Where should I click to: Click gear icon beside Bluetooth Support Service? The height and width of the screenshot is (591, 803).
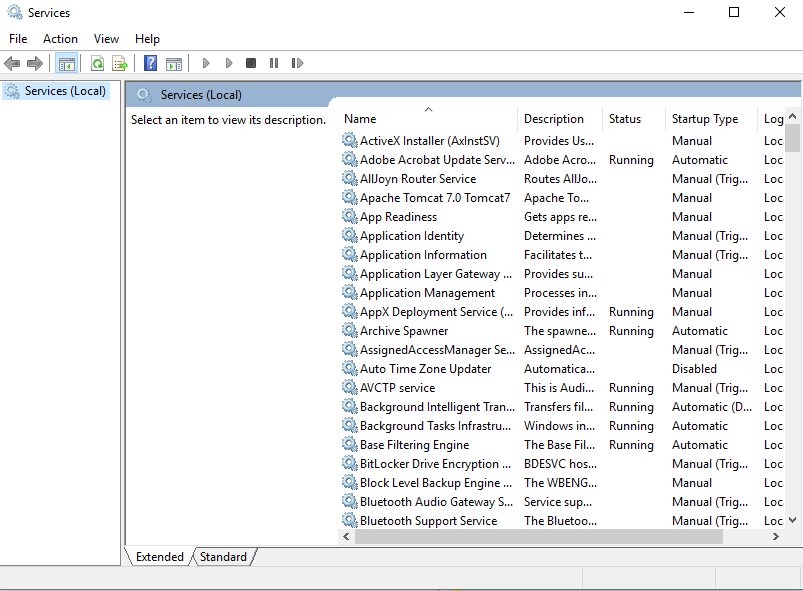(x=350, y=520)
